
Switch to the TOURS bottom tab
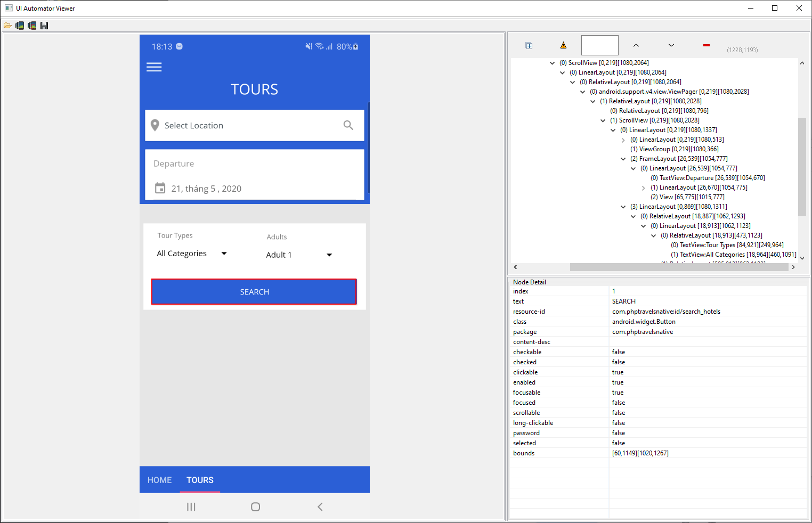pyautogui.click(x=200, y=480)
